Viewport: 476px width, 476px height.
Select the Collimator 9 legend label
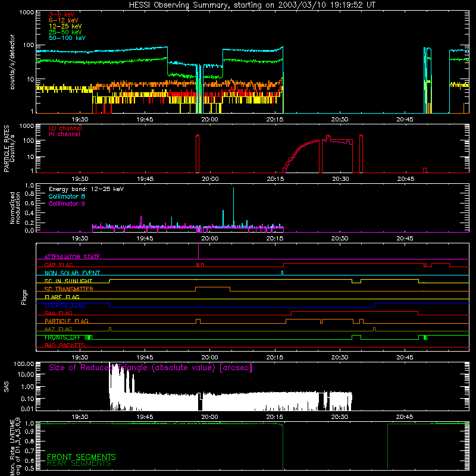click(x=67, y=203)
